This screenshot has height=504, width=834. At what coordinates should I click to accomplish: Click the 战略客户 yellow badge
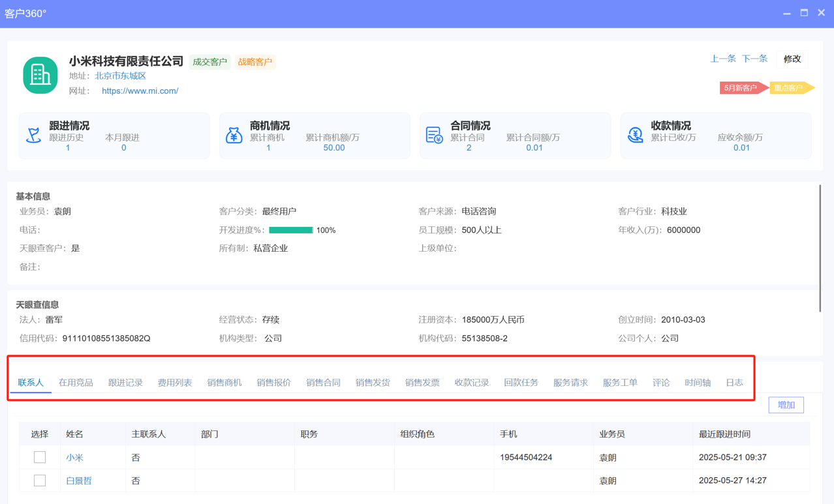coord(255,62)
